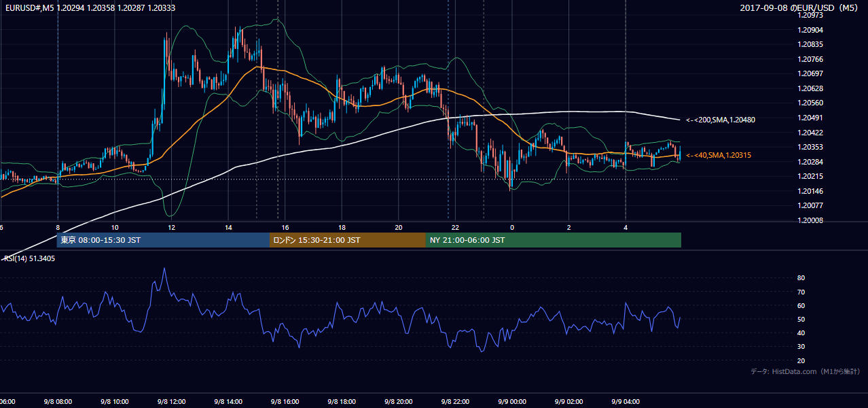Image resolution: width=868 pixels, height=408 pixels.
Task: Click hour tick 20 on chart axis
Action: pos(399,228)
